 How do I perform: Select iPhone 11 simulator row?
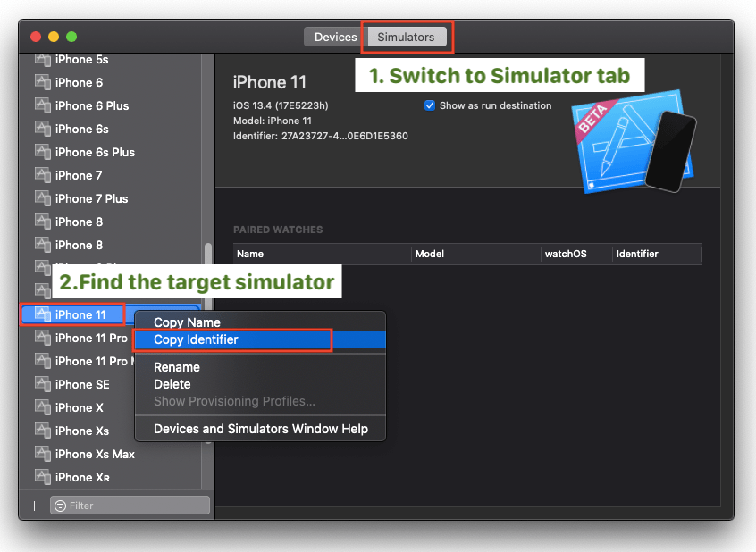(x=111, y=314)
